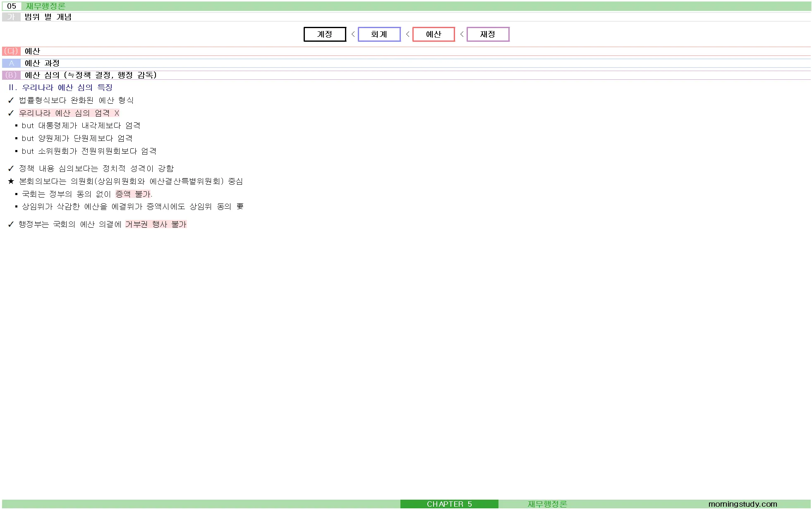The width and height of the screenshot is (812, 510).
Task: Click the 회계 box in the diagram
Action: coord(379,34)
